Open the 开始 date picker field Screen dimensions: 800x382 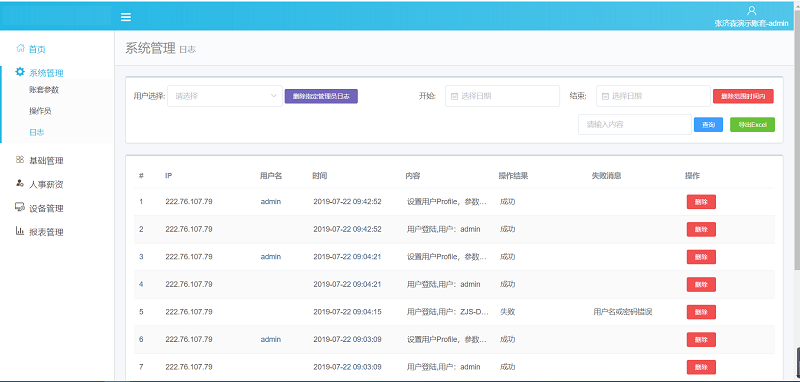(503, 96)
